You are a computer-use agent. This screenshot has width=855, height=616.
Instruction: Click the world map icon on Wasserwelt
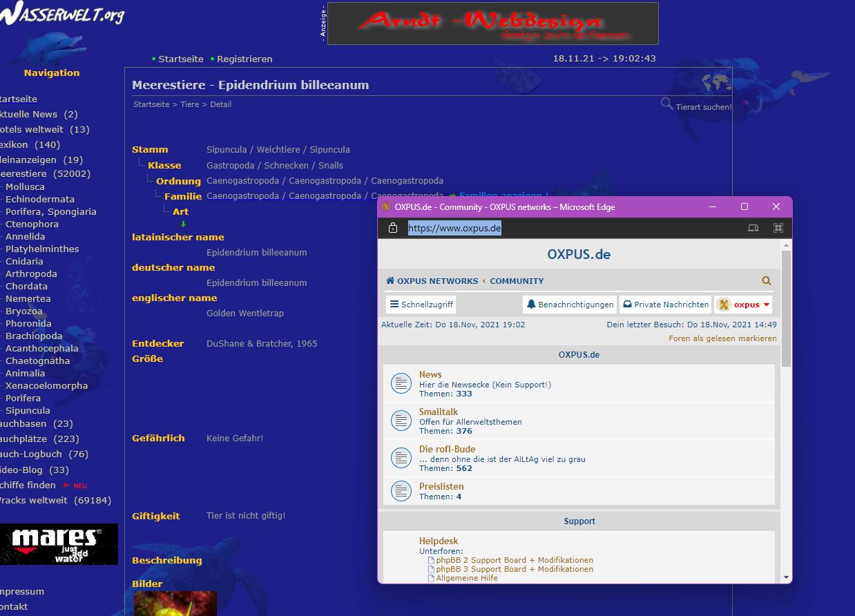tap(716, 84)
